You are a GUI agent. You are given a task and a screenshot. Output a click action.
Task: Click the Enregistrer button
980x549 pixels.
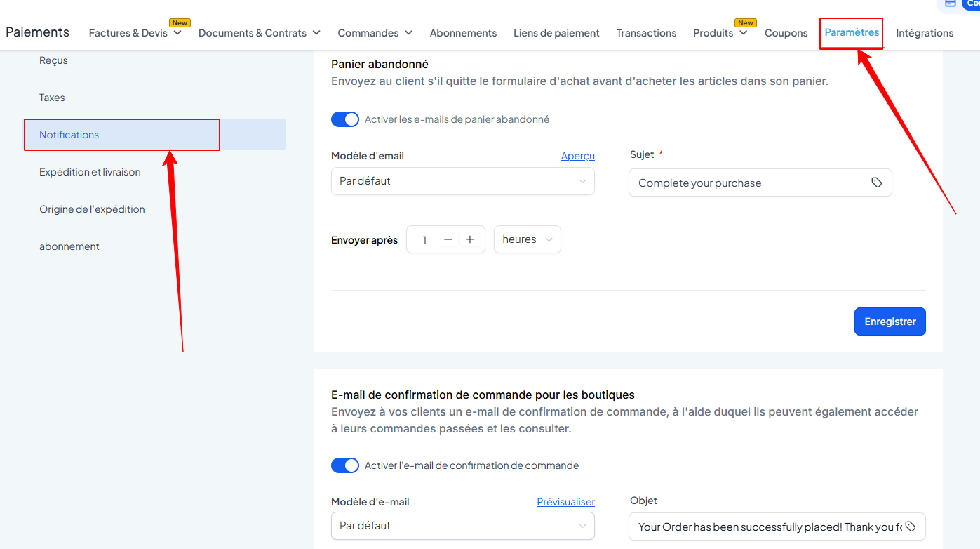(890, 322)
